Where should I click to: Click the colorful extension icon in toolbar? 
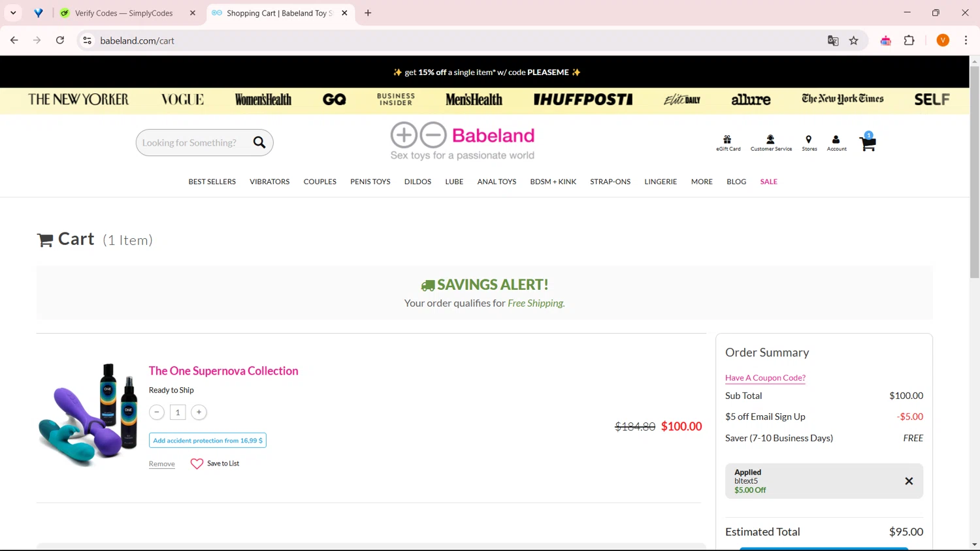click(x=886, y=40)
